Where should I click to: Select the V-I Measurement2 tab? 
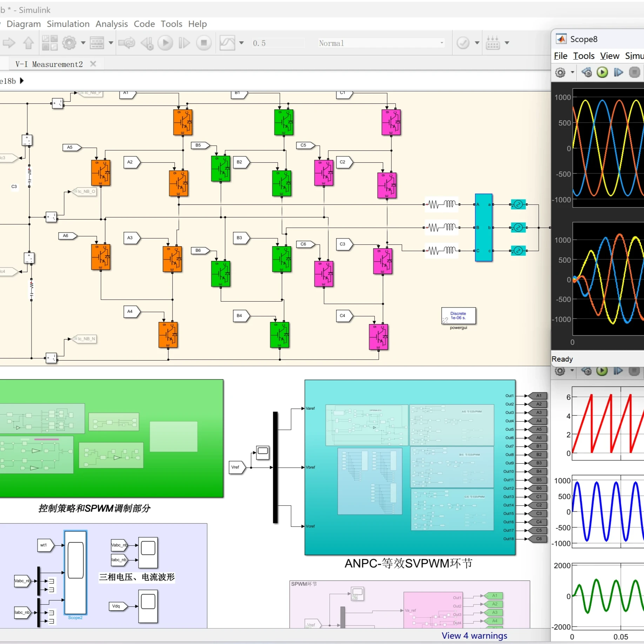(49, 64)
